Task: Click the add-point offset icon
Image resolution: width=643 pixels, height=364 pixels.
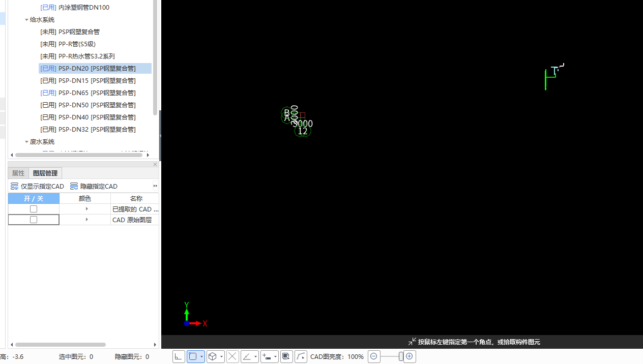Action: [267, 357]
